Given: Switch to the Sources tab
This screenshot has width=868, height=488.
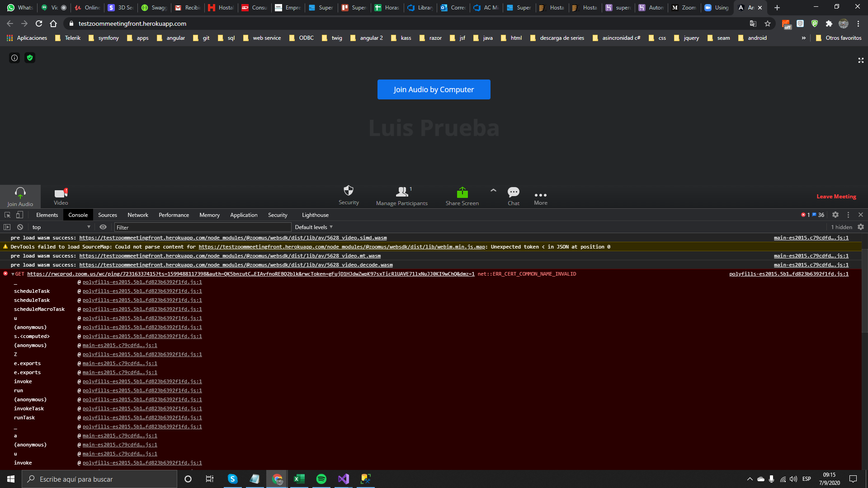Looking at the screenshot, I should tap(107, 215).
